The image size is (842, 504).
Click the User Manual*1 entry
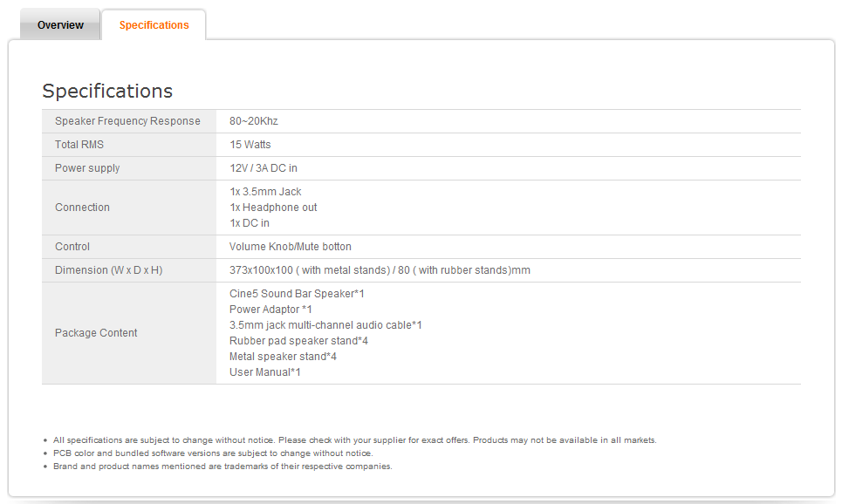(264, 372)
